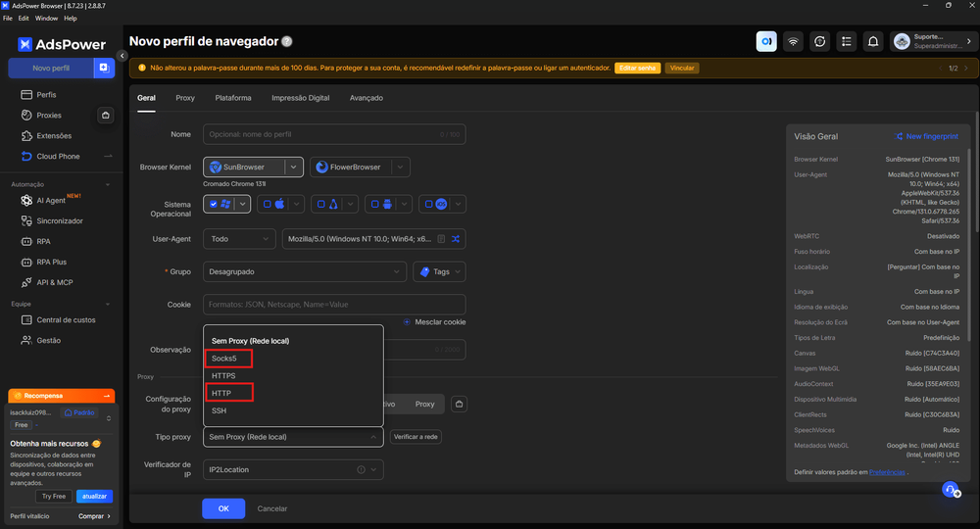The height and width of the screenshot is (529, 980).
Task: Check the macOS operating system checkbox
Action: 268,204
